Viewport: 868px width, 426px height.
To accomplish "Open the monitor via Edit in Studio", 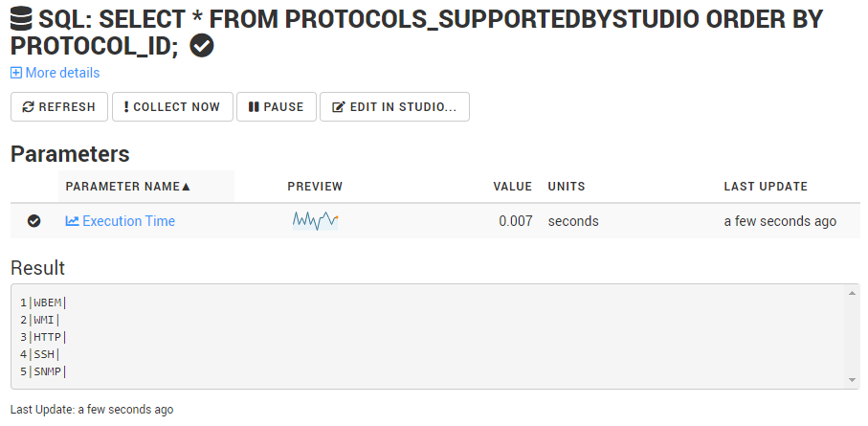I will (x=394, y=107).
